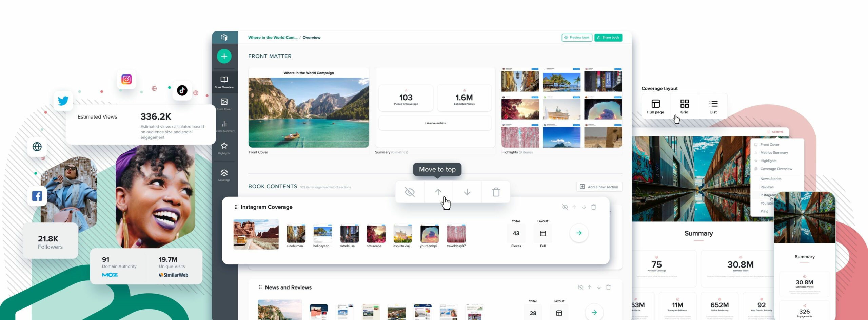The height and width of the screenshot is (320, 868).
Task: Hide the Instagram Coverage section
Action: click(x=565, y=207)
